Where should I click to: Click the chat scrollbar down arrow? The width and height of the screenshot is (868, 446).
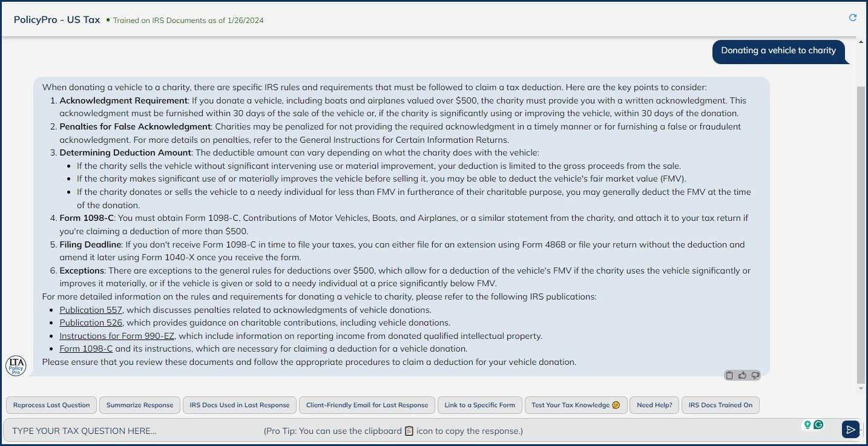[860, 389]
